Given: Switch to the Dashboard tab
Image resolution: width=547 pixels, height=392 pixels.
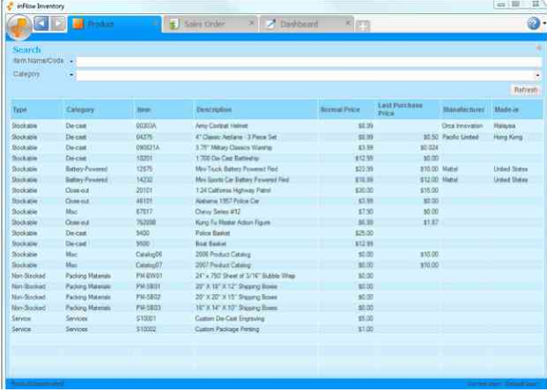Looking at the screenshot, I should (x=307, y=24).
